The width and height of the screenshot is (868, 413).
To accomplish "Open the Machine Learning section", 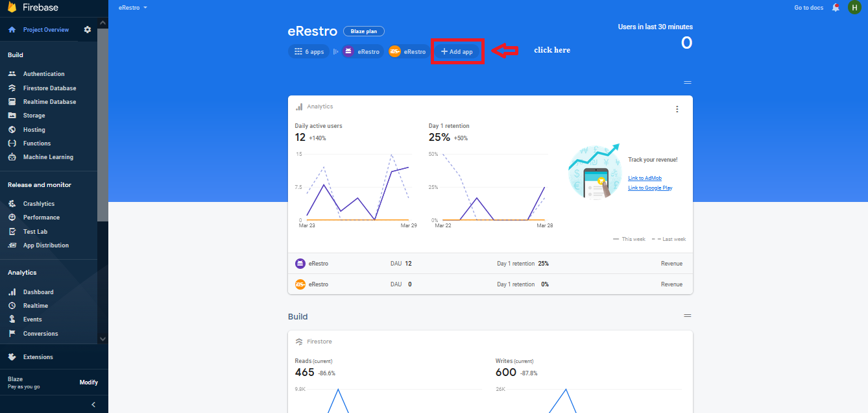I will 48,157.
